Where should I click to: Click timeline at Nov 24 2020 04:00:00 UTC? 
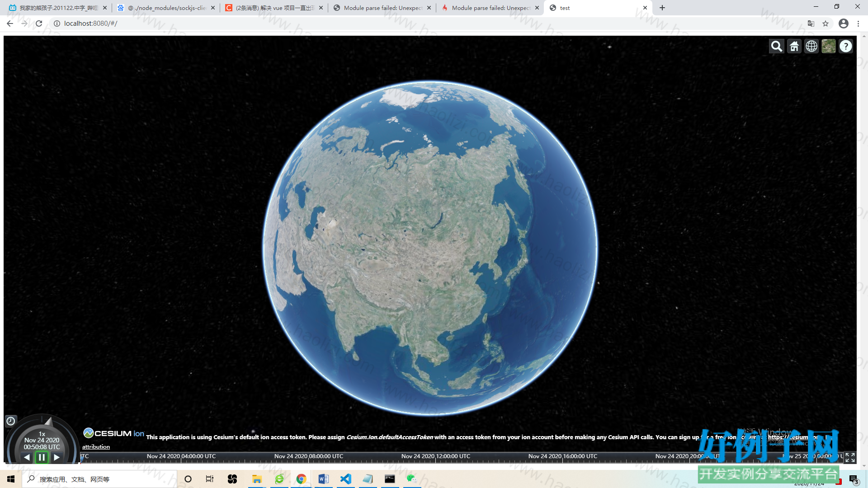[181, 456]
